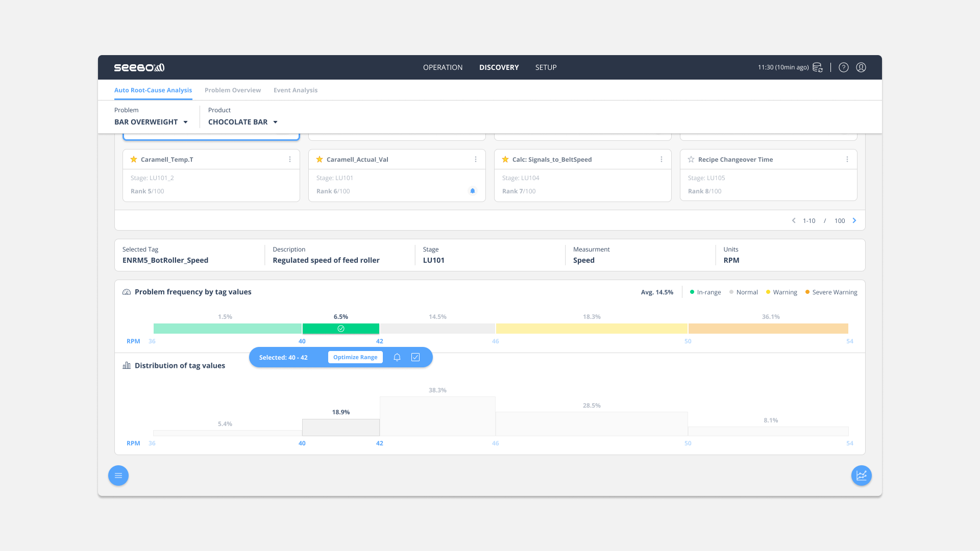Click the alert bell on Caramell_Actual_Val card

(x=472, y=191)
